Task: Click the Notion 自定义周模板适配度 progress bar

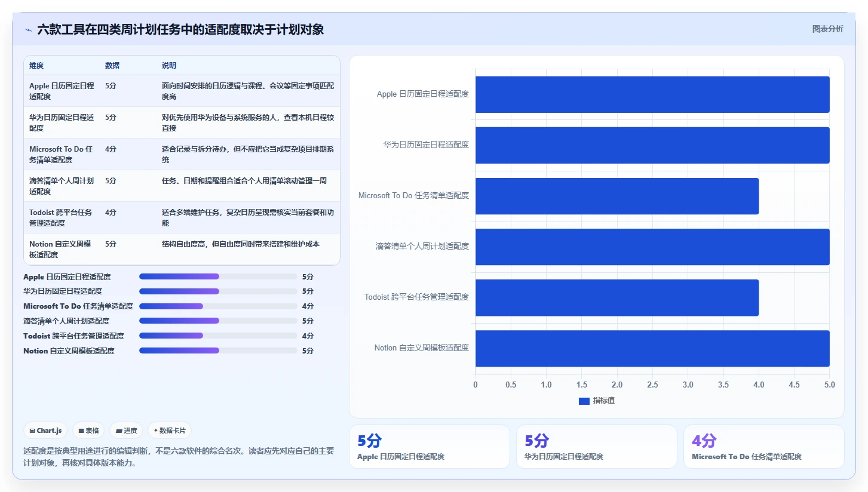Action: click(218, 350)
